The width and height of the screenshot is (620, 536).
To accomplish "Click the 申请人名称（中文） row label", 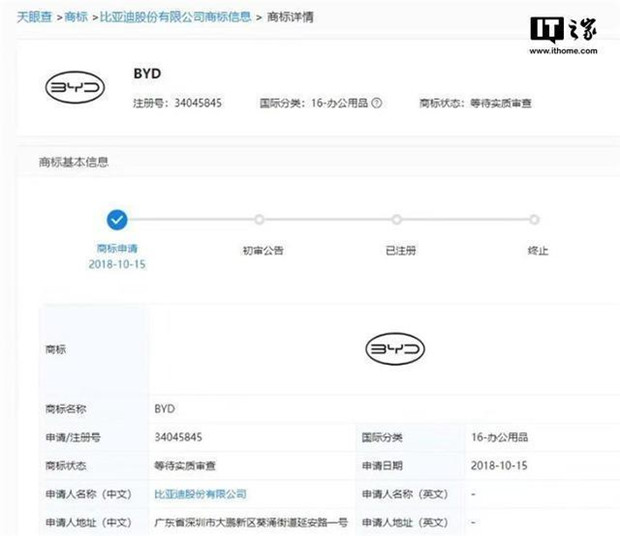I will click(x=89, y=494).
